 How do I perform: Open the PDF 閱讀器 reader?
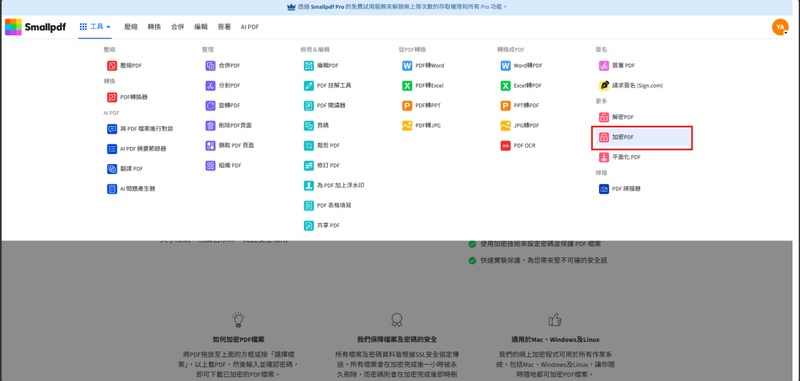(324, 106)
